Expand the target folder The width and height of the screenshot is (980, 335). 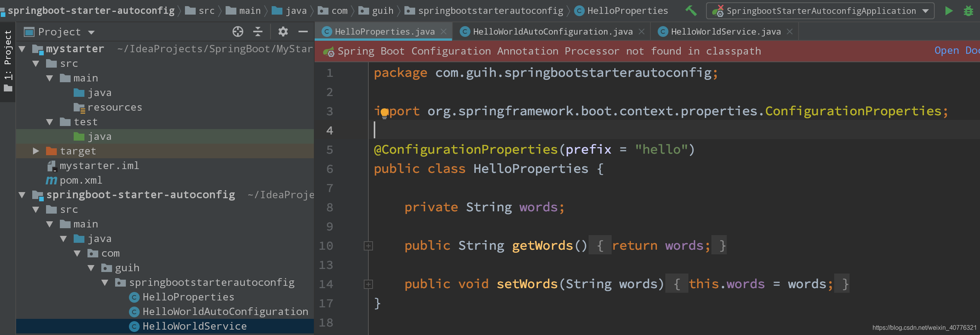pos(36,151)
